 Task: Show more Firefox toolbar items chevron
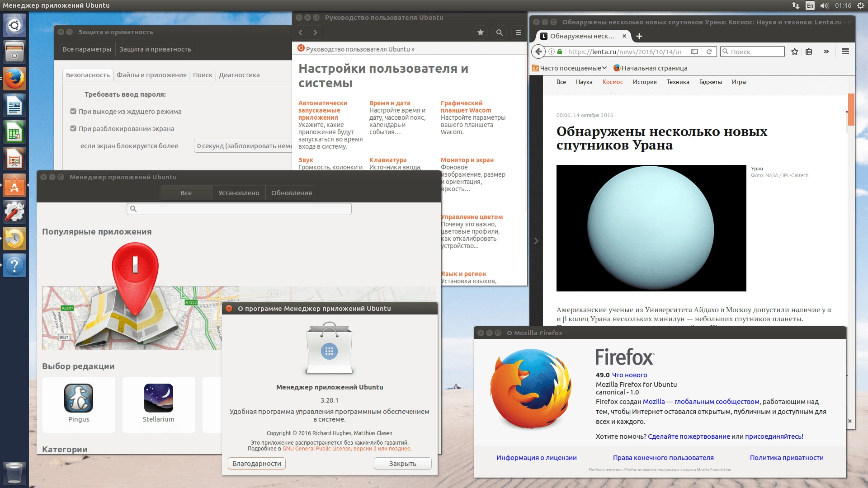pyautogui.click(x=826, y=52)
